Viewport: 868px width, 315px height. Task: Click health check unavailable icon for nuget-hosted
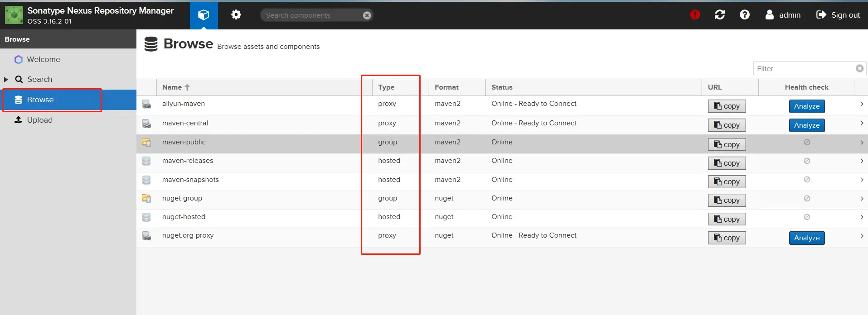pyautogui.click(x=807, y=217)
